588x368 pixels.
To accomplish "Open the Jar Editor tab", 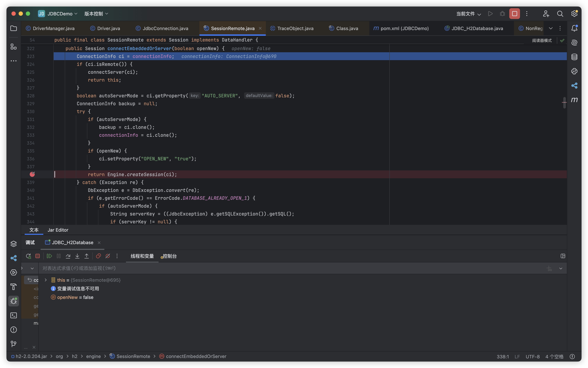I will 58,230.
